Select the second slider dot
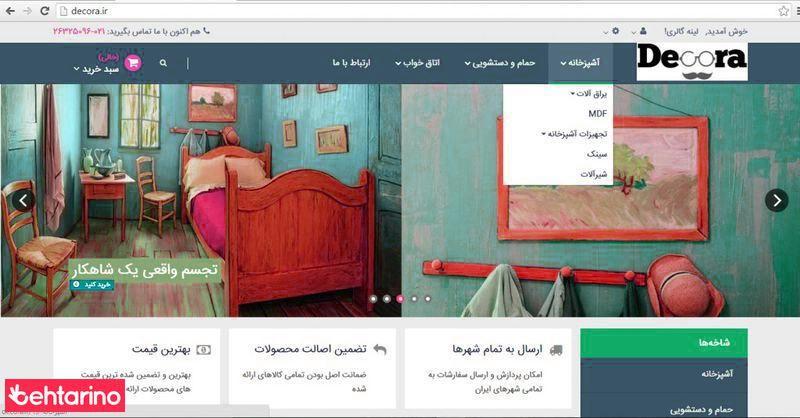The width and height of the screenshot is (800, 418). point(387,299)
